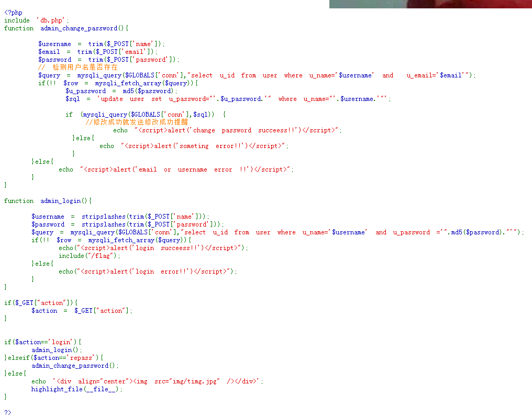Viewport: 532px width, 419px height.
Task: Click the "email or username error !!" string
Action: click(187, 169)
